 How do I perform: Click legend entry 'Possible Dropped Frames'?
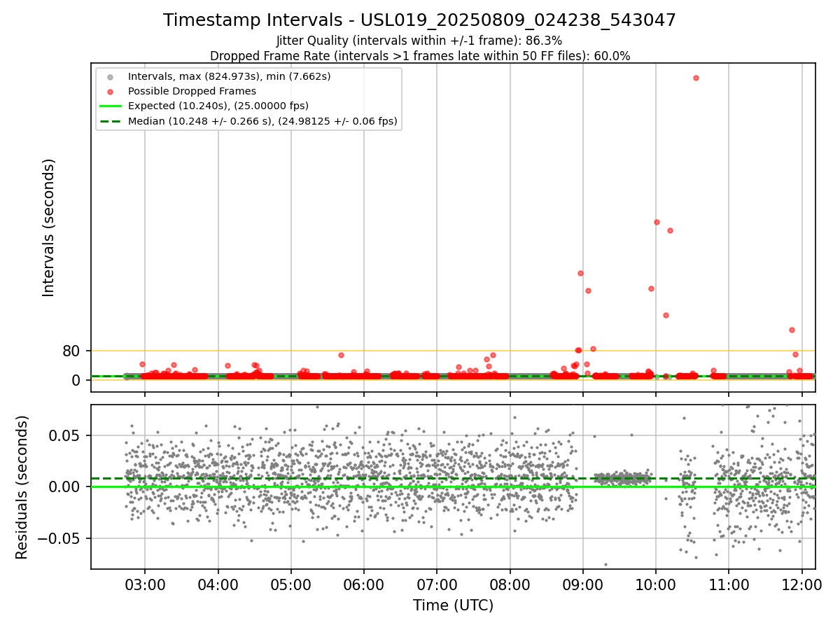[192, 91]
